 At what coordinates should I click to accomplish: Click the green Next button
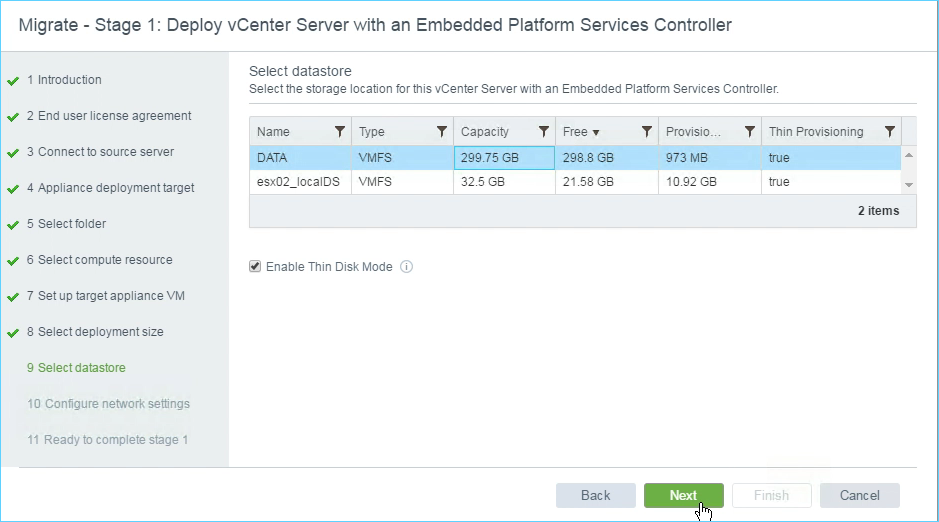coord(683,495)
